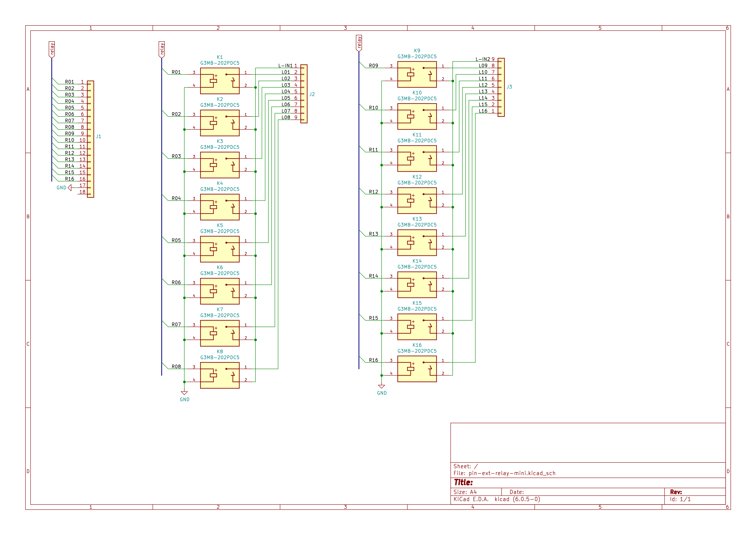This screenshot has height=535, width=756.
Task: Select the K16 relay symbol
Action: click(417, 369)
